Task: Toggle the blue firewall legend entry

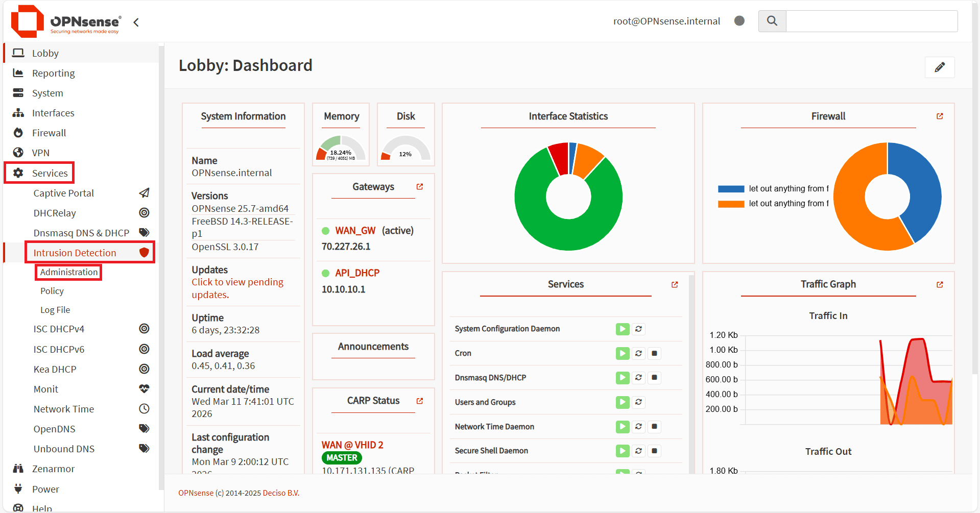Action: (773, 189)
